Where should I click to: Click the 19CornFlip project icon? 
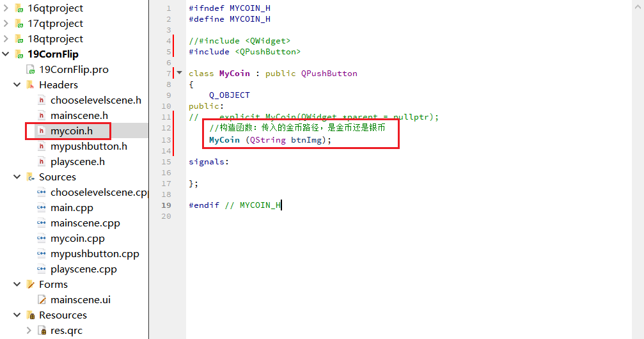coord(19,54)
